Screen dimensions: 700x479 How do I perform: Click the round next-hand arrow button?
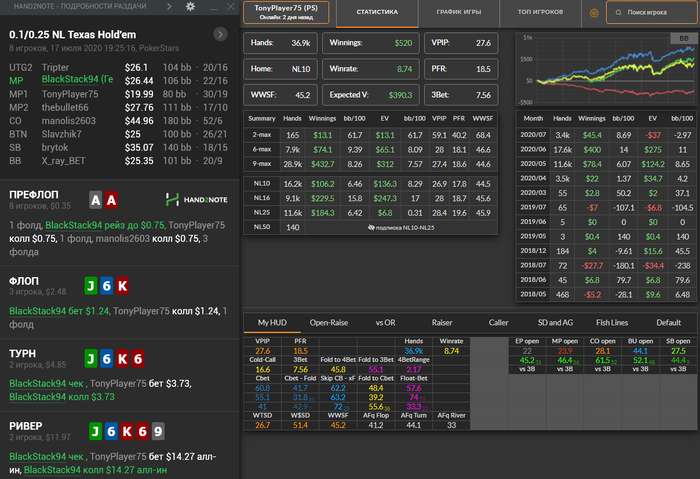[220, 35]
